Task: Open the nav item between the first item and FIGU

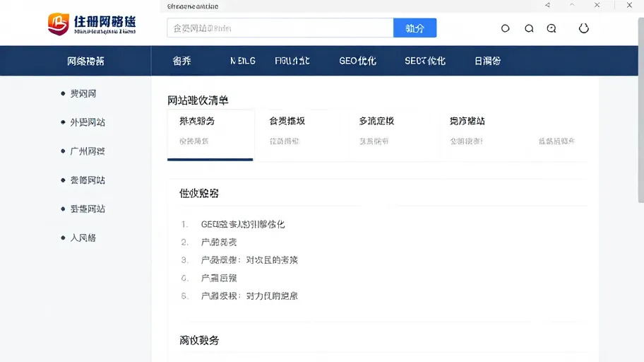Action: pyautogui.click(x=243, y=61)
